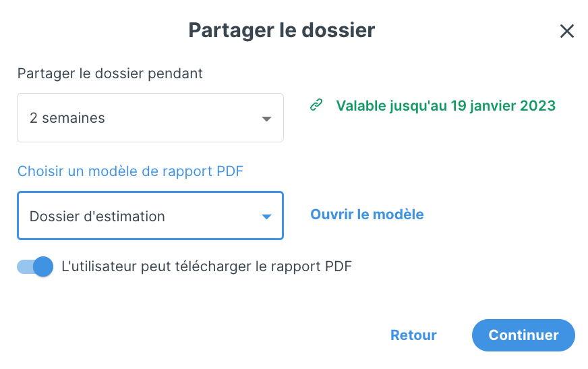This screenshot has height=369, width=588.
Task: Click the blue knob of the toggle
Action: 43,266
